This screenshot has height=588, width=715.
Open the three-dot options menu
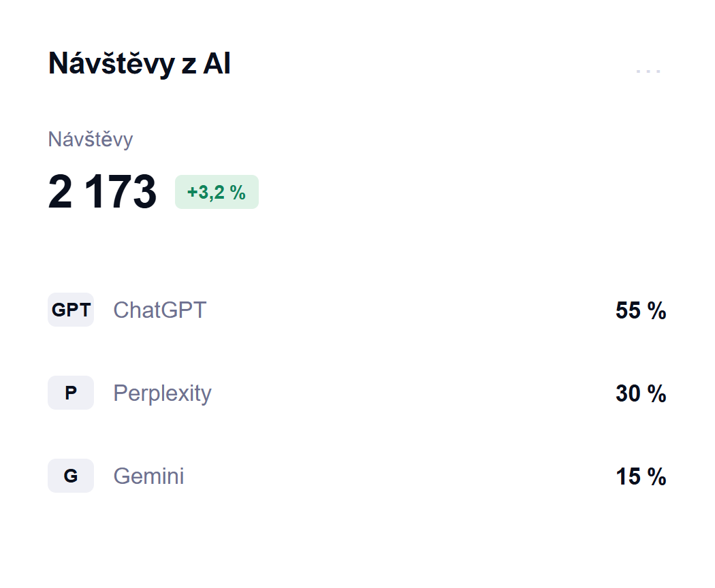pyautogui.click(x=648, y=71)
